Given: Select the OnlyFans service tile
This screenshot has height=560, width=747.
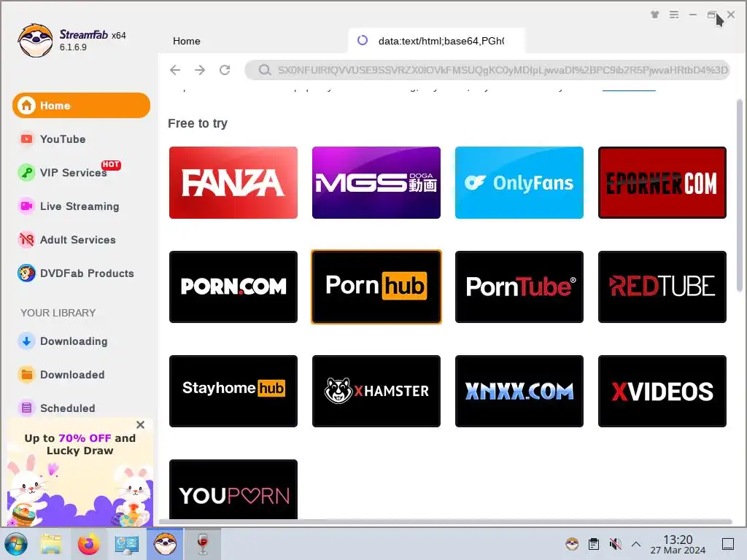Looking at the screenshot, I should [519, 183].
